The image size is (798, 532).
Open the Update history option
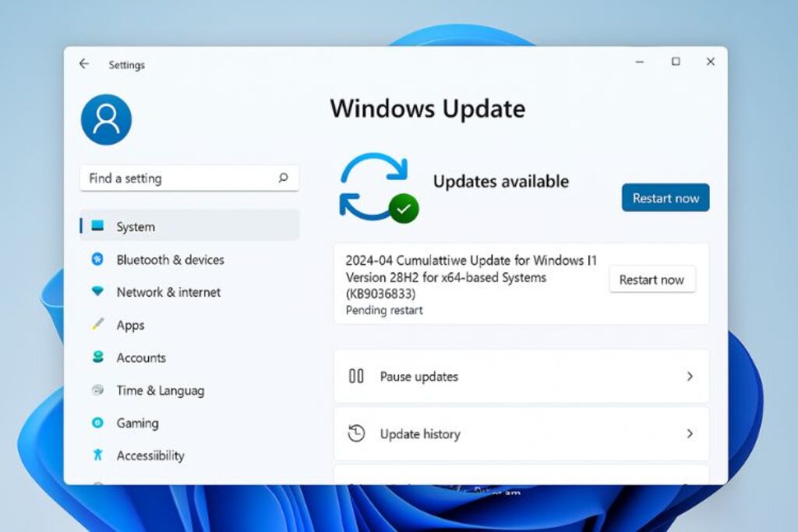tap(521, 433)
